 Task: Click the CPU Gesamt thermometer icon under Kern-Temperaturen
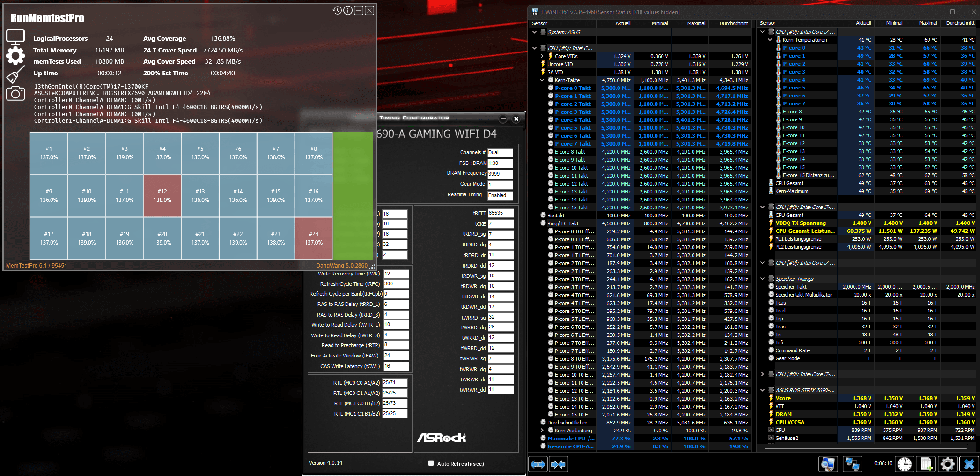pos(771,183)
